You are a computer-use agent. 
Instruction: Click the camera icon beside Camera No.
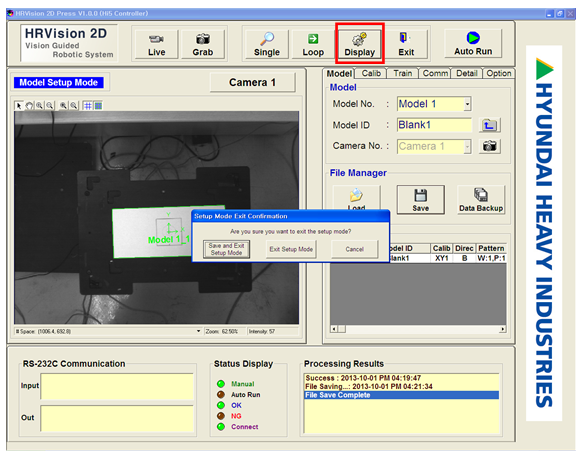coord(489,146)
